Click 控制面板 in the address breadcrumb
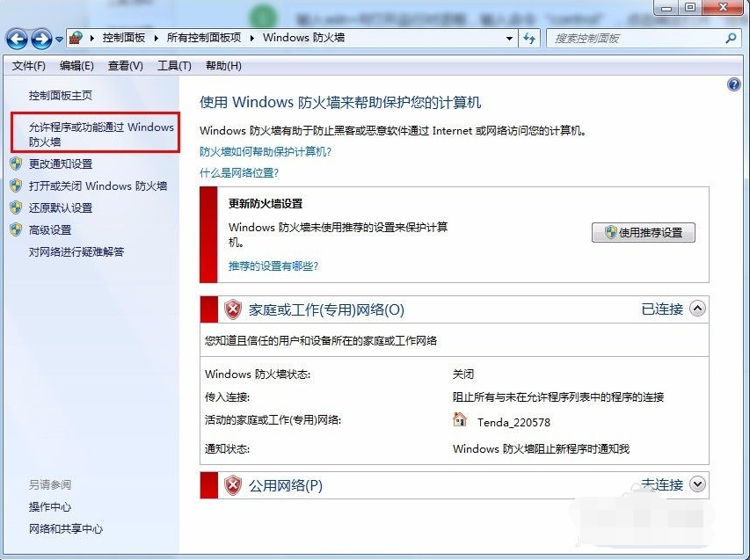The height and width of the screenshot is (560, 750). (123, 37)
